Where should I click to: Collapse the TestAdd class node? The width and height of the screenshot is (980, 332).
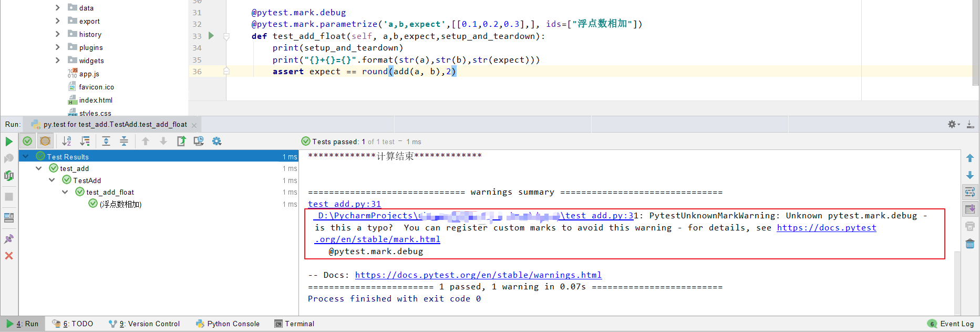52,180
